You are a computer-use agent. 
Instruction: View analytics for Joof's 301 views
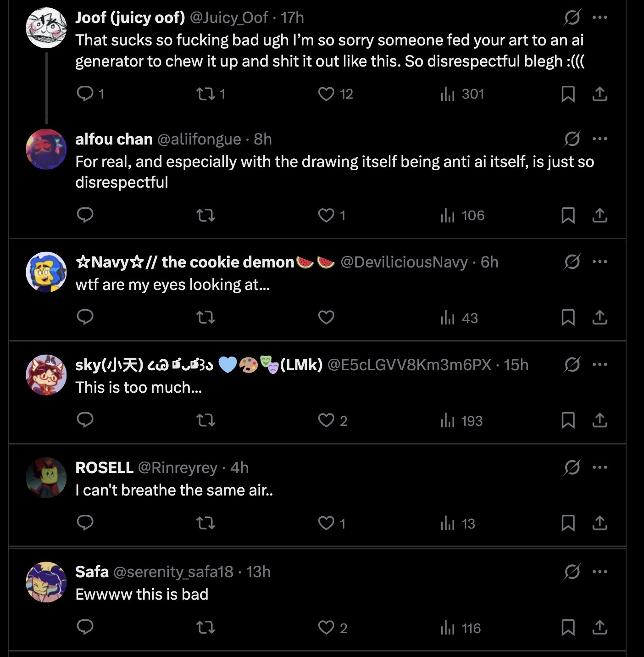(462, 94)
